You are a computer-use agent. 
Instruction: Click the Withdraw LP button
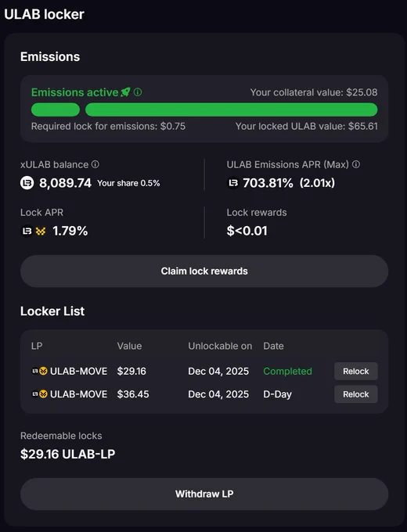[204, 494]
